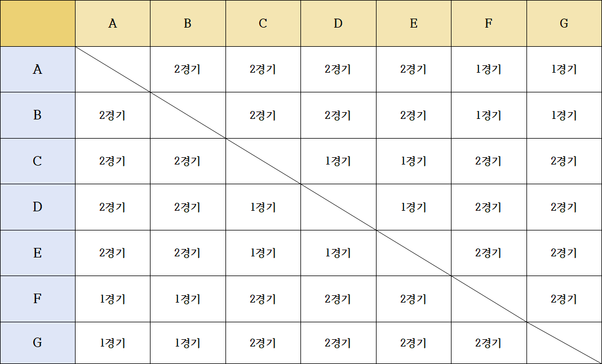The image size is (602, 364).
Task: Select row header F
Action: click(x=38, y=299)
